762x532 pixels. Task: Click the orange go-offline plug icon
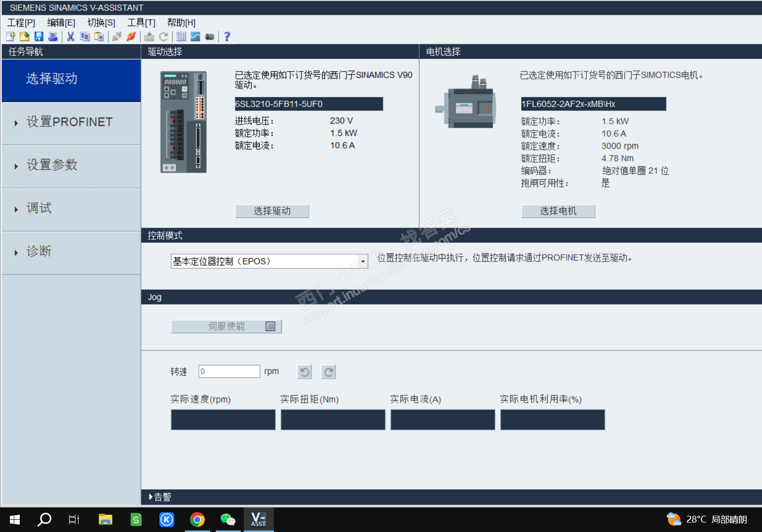click(131, 37)
